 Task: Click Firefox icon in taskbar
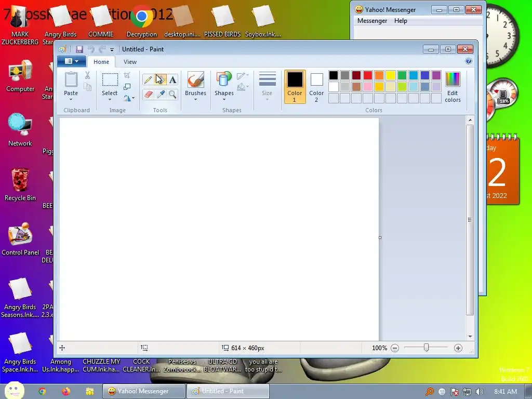[66, 391]
